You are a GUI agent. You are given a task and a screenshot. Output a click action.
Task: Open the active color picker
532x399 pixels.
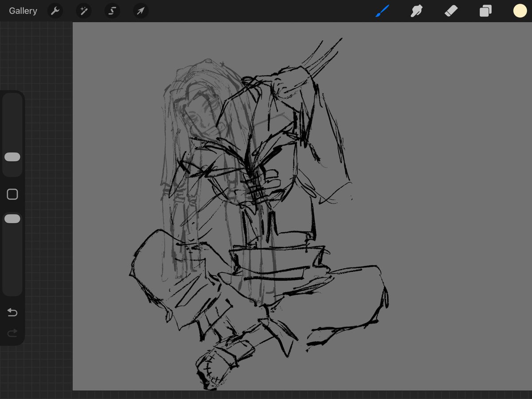coord(520,11)
